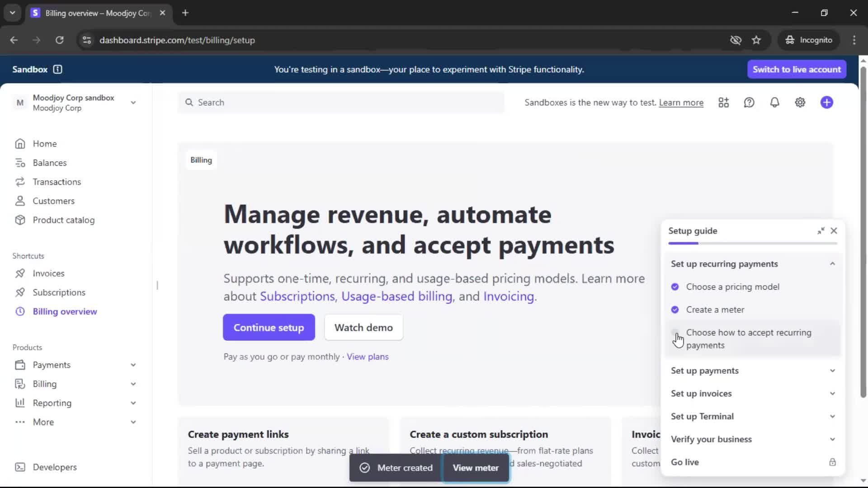
Task: Select Choose how to accept recurring payments step
Action: point(748,339)
